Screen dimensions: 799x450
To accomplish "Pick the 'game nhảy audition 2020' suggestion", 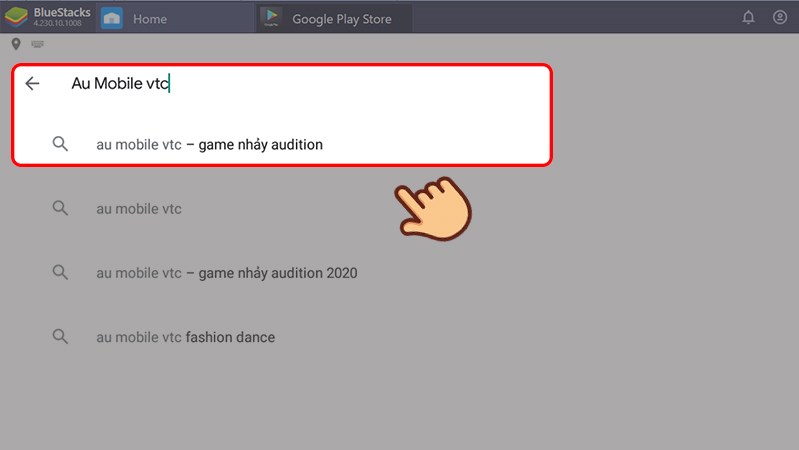I will point(227,273).
